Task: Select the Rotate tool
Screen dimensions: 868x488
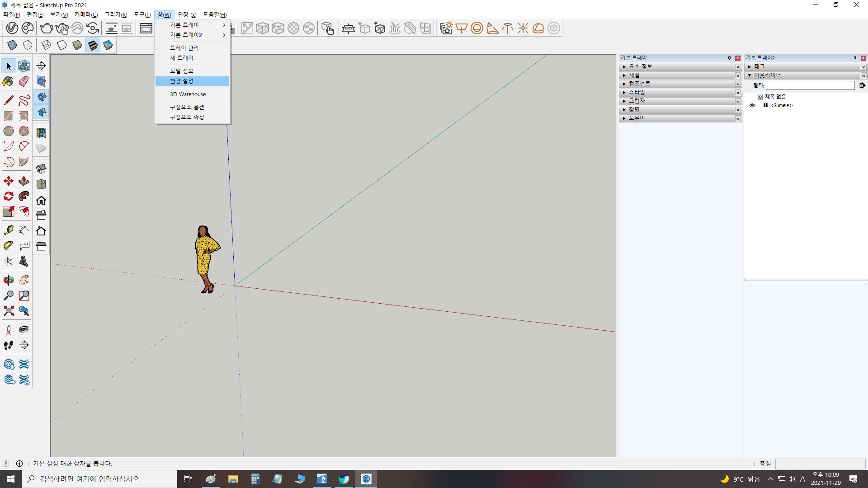Action: 8,197
